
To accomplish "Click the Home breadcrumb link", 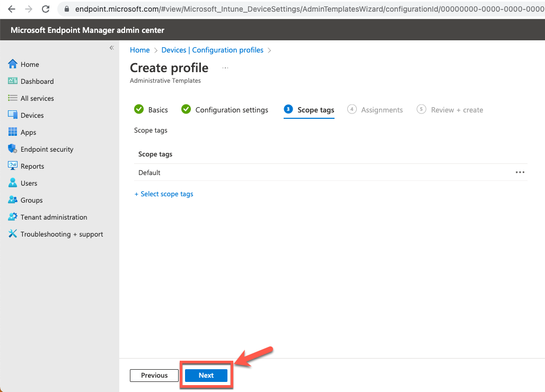I will [140, 50].
